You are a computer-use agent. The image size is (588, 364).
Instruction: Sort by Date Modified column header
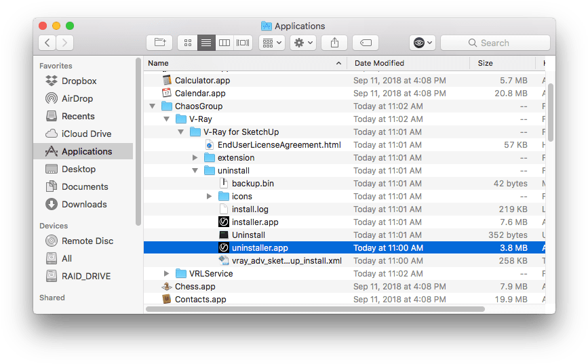[408, 63]
